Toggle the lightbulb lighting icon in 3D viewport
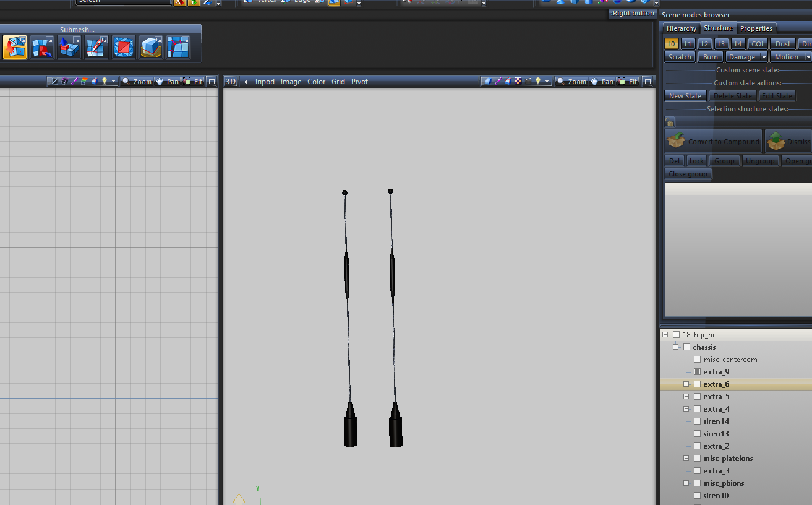Viewport: 812px width, 505px height. (x=538, y=81)
